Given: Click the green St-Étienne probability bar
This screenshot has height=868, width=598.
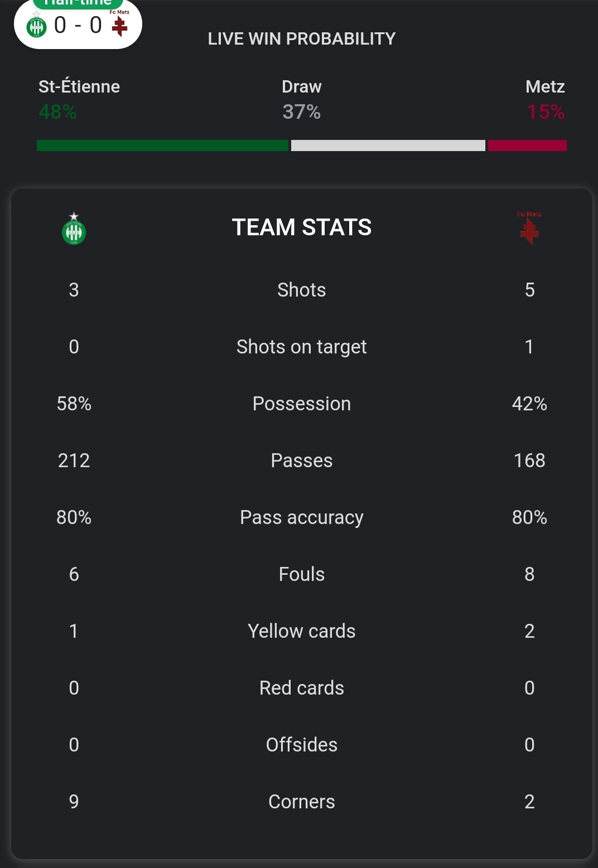Looking at the screenshot, I should coord(162,146).
